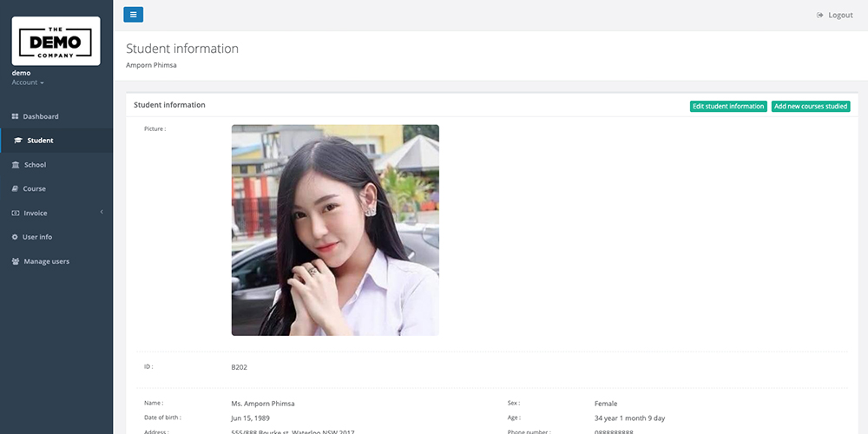The width and height of the screenshot is (868, 434).
Task: Click the ID value B202
Action: (x=240, y=367)
